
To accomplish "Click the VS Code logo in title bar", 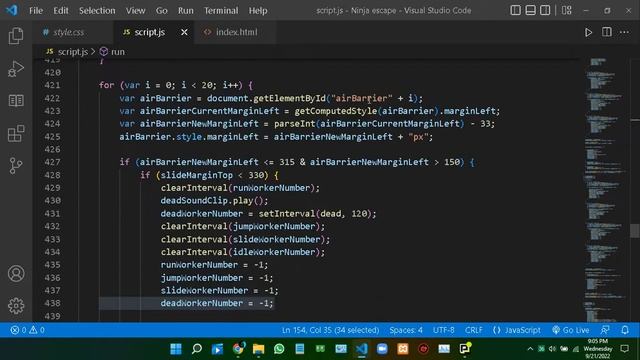I will tap(12, 10).
